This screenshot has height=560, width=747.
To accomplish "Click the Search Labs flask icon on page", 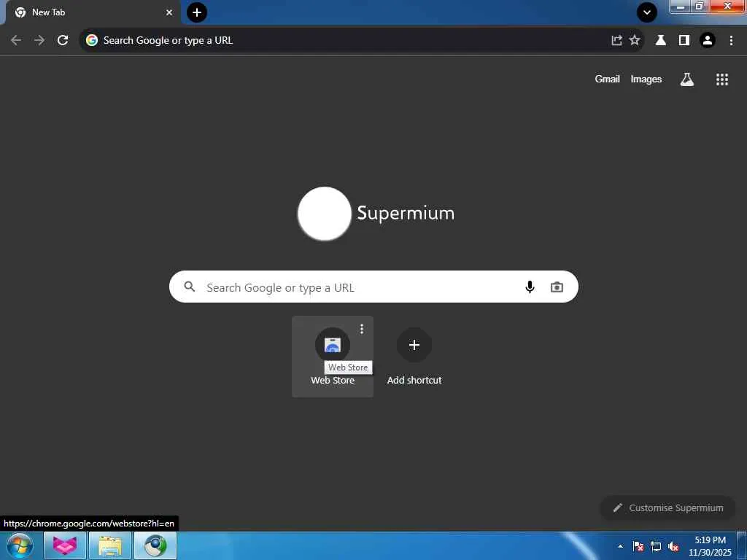I will tap(687, 79).
